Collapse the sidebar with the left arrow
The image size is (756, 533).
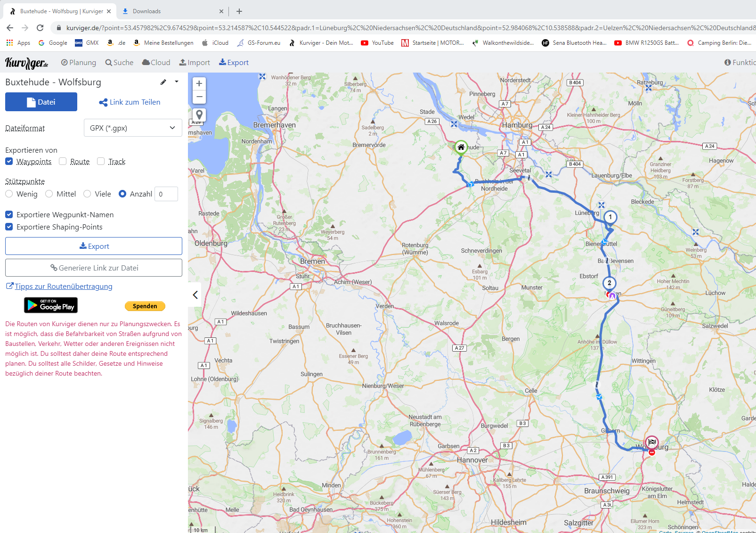(x=195, y=295)
